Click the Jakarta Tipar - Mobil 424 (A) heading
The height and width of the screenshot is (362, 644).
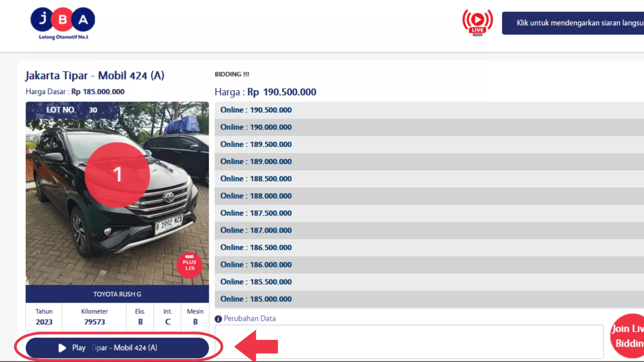coord(95,75)
